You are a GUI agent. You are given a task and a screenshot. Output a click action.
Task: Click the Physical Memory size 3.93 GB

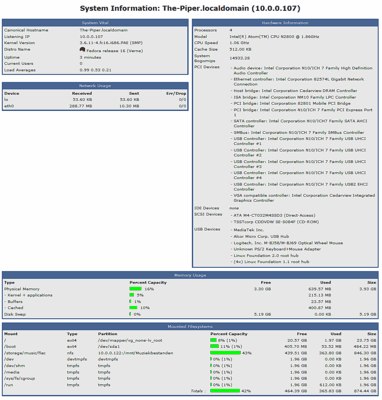(x=368, y=289)
